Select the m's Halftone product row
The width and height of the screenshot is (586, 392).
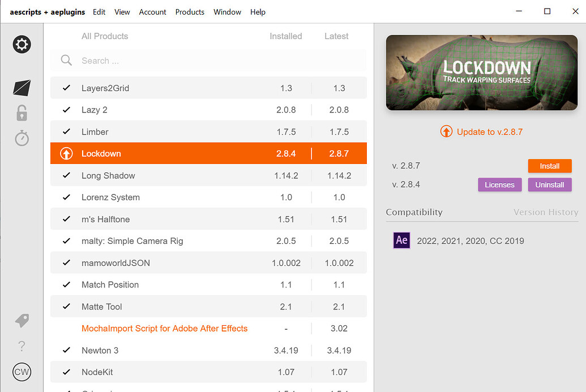tap(208, 219)
